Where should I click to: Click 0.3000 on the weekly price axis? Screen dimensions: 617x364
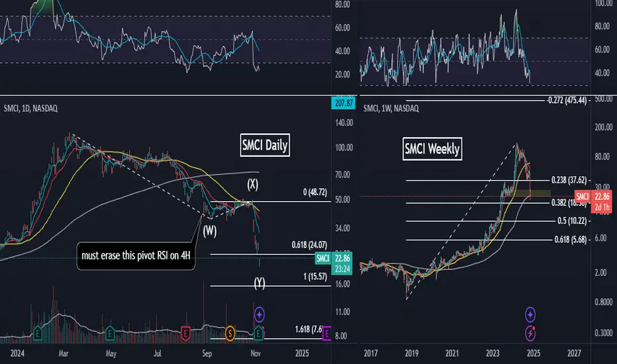click(603, 333)
